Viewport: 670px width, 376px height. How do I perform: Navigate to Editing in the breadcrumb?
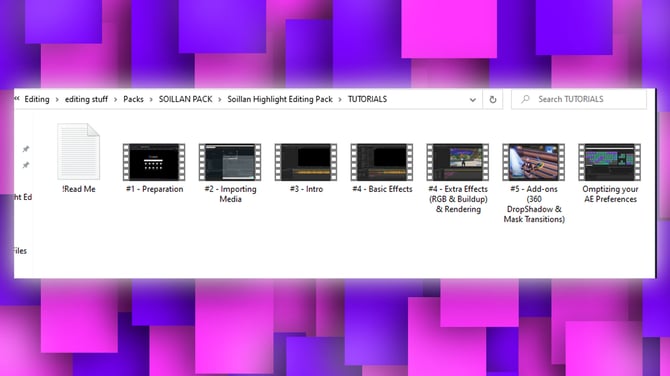click(37, 99)
